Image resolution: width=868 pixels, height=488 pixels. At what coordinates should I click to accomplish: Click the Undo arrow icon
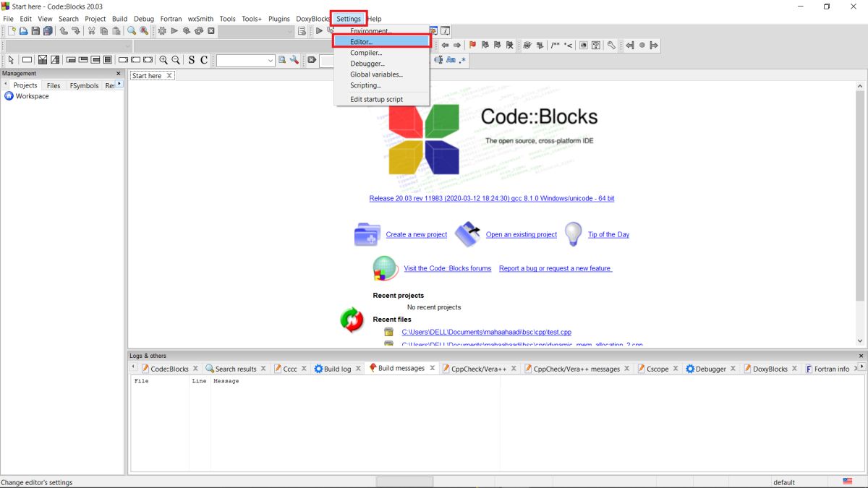[64, 31]
